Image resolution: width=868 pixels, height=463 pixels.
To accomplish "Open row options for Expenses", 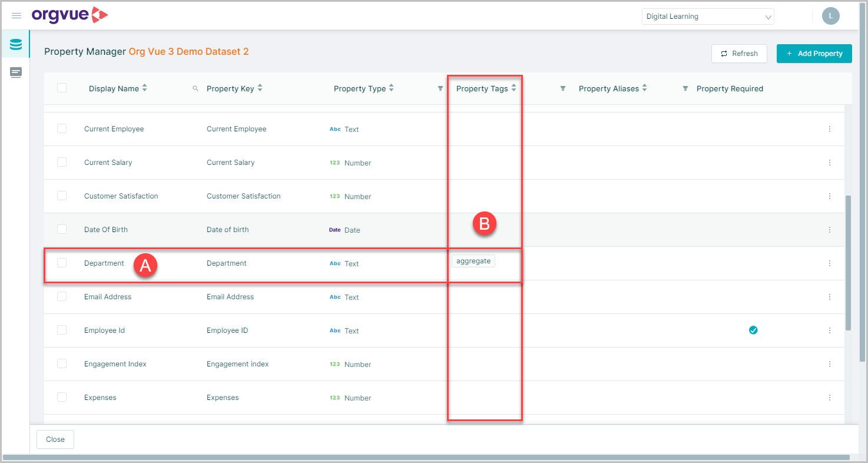I will tap(830, 398).
